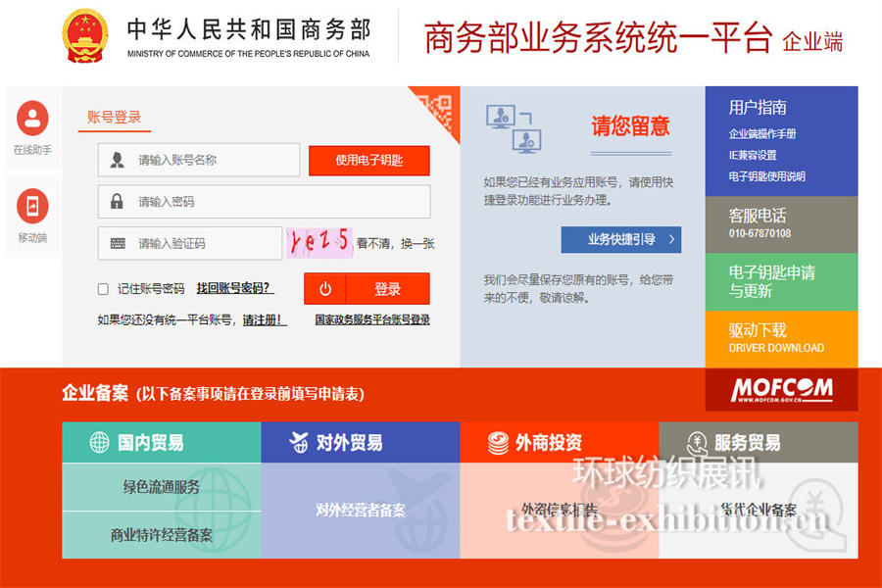The width and height of the screenshot is (882, 588).
Task: Expand the 业务快捷引导 button arrow
Action: pos(671,239)
